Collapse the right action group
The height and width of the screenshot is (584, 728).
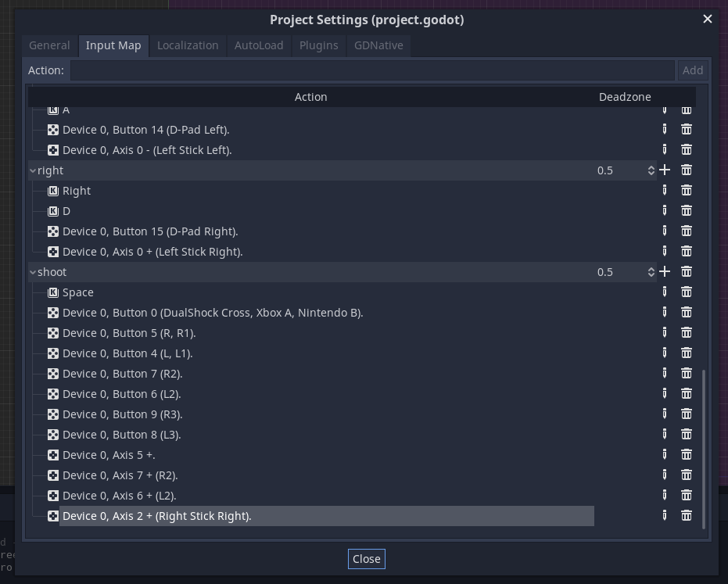(x=33, y=170)
